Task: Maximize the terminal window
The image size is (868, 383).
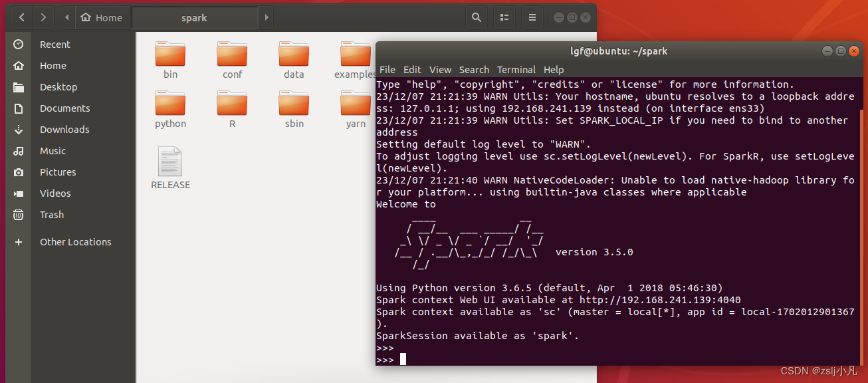Action: (x=840, y=51)
